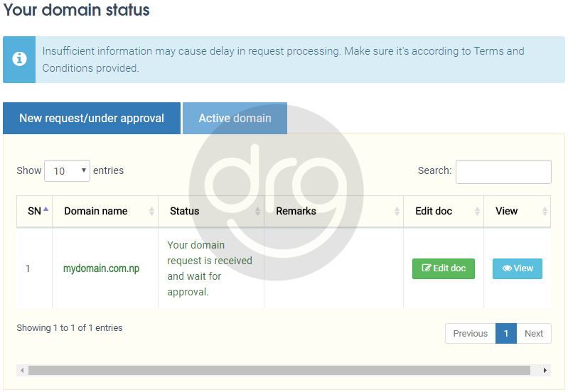568x392 pixels.
Task: Click the horizontal scrollbar track
Action: (279, 371)
